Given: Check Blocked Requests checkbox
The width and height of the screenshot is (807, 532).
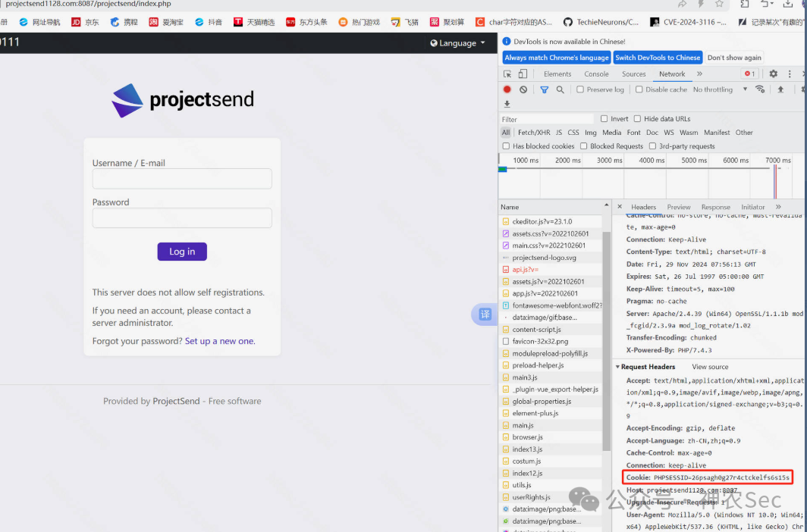Looking at the screenshot, I should pos(584,146).
